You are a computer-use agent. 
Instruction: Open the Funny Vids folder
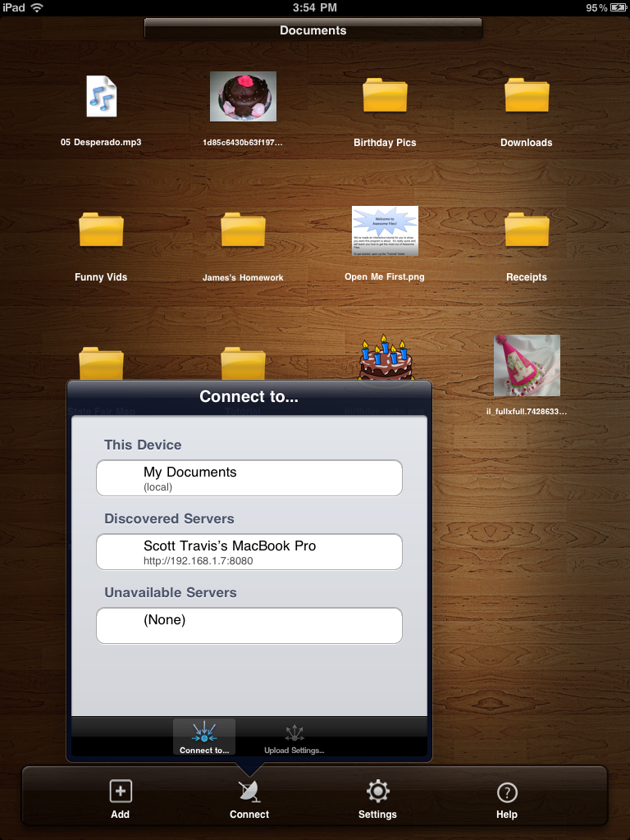tap(101, 231)
